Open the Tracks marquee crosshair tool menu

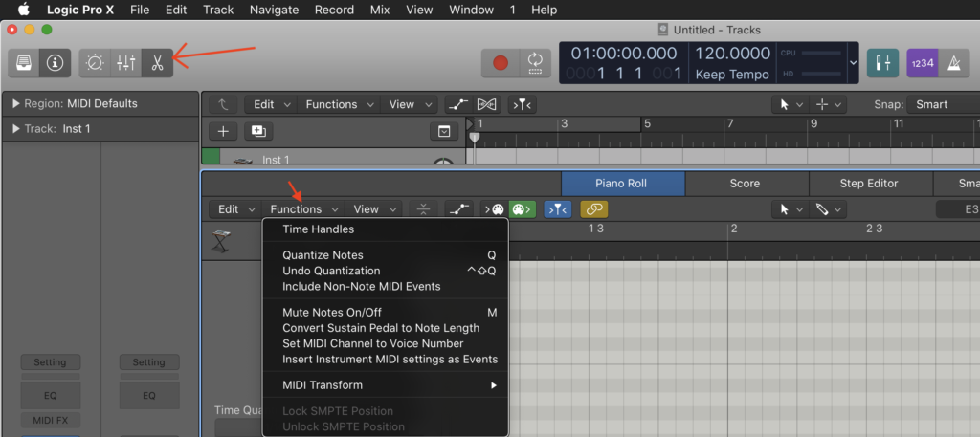click(x=828, y=104)
